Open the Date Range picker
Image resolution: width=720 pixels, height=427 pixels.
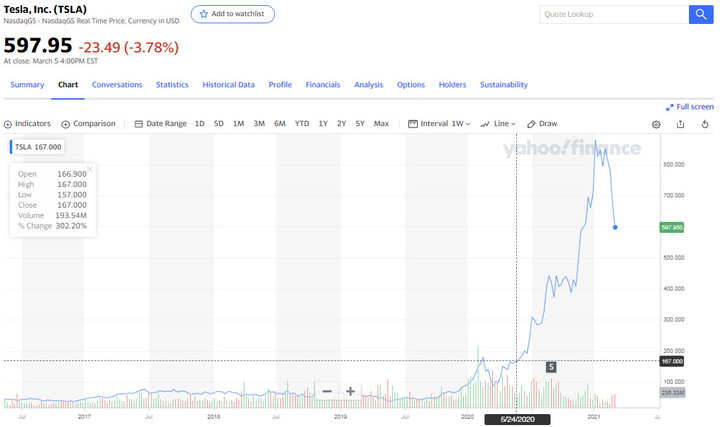point(161,124)
